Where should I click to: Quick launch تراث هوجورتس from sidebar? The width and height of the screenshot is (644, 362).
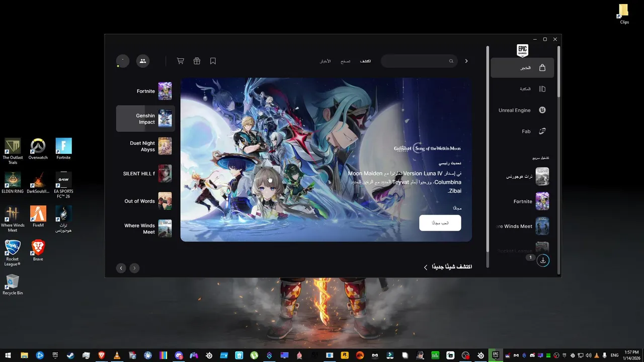522,176
